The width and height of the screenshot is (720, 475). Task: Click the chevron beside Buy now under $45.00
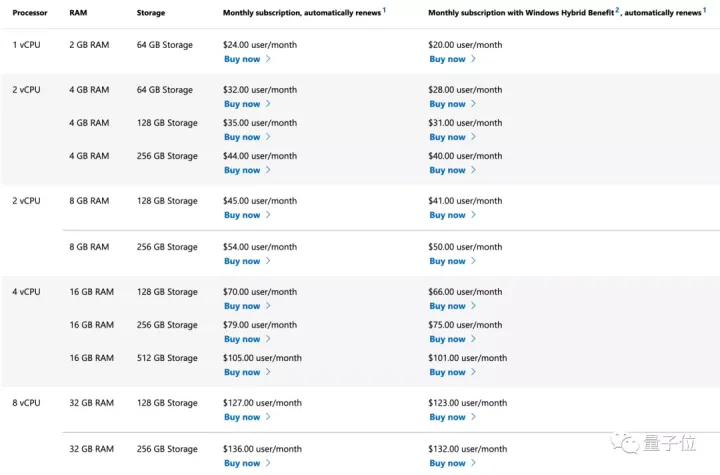pyautogui.click(x=269, y=215)
